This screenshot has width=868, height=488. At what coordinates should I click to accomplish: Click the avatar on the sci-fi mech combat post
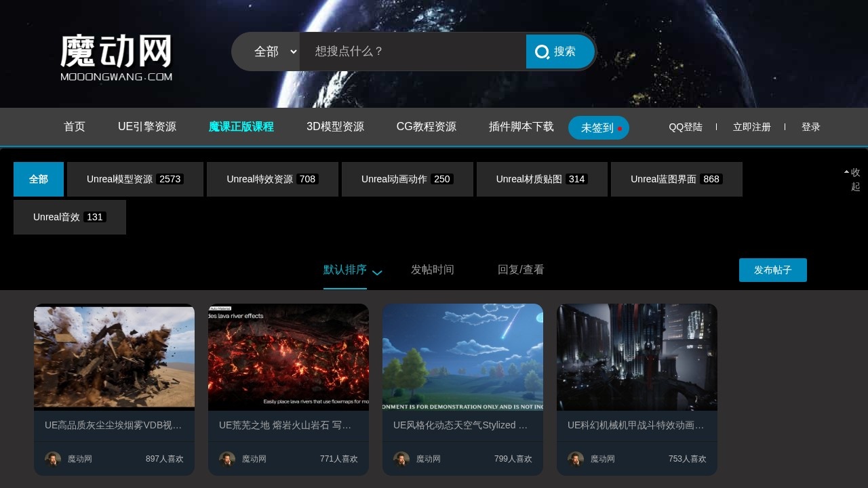[576, 459]
